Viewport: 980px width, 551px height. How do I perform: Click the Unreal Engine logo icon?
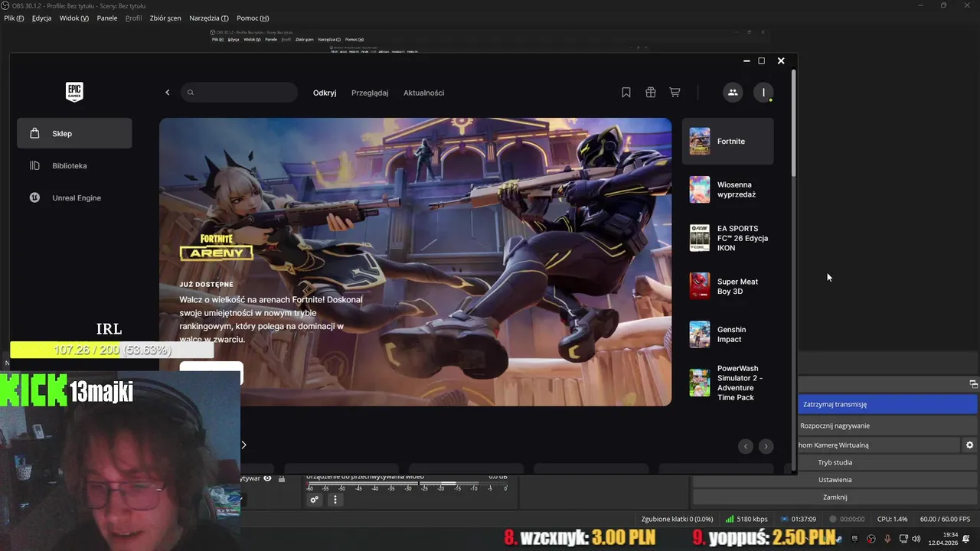pos(34,197)
